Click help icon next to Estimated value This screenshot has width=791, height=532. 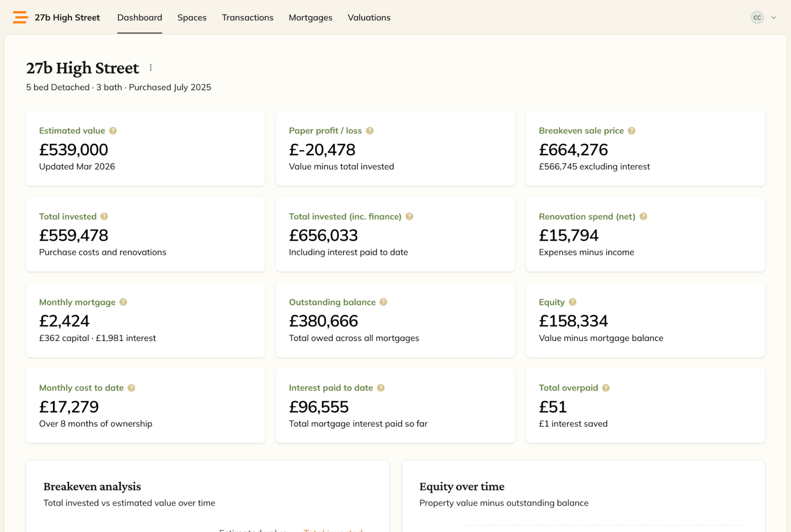113,131
